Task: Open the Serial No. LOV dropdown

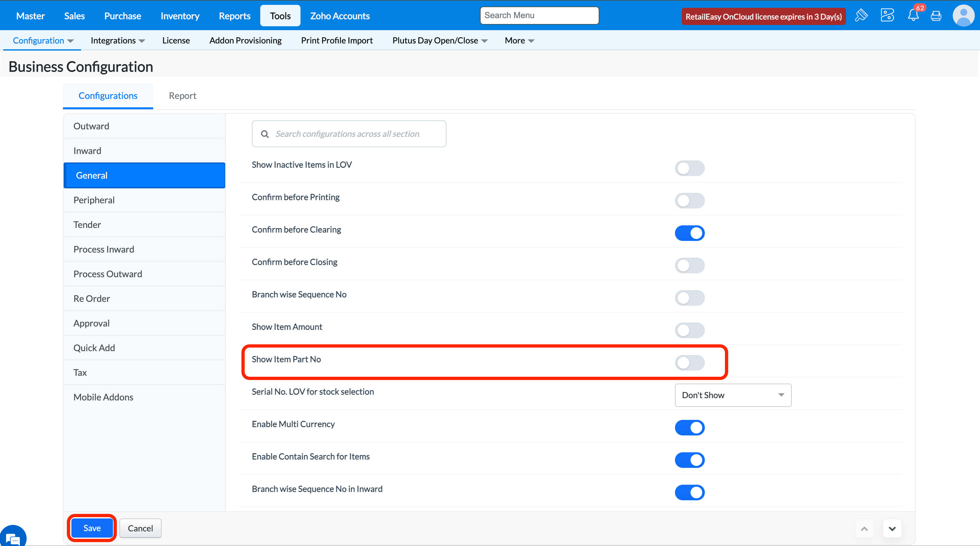Action: (x=733, y=395)
